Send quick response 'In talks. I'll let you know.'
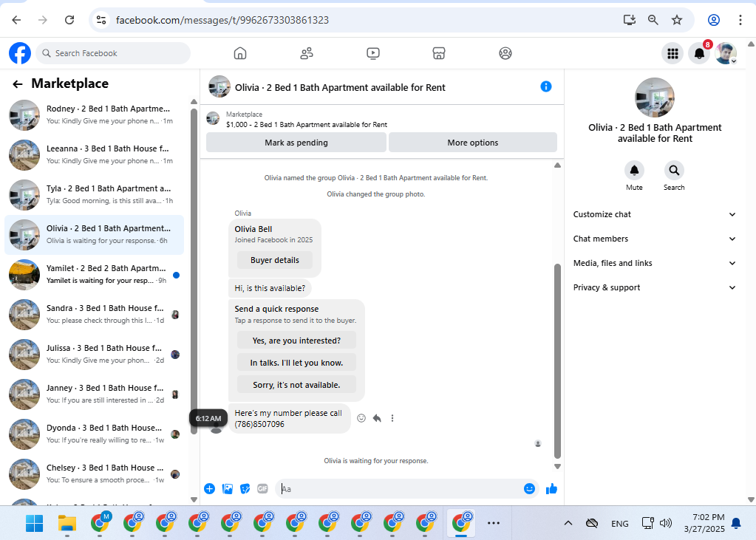 [x=296, y=363]
